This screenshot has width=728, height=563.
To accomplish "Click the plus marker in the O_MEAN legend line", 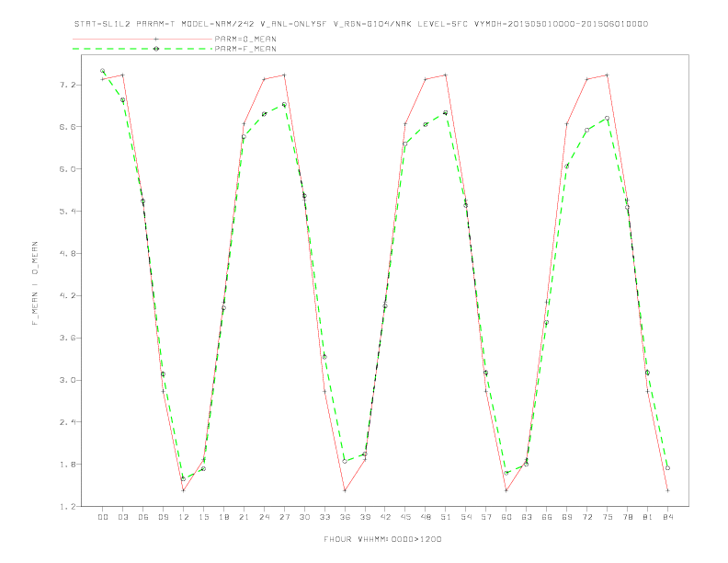I will (156, 39).
